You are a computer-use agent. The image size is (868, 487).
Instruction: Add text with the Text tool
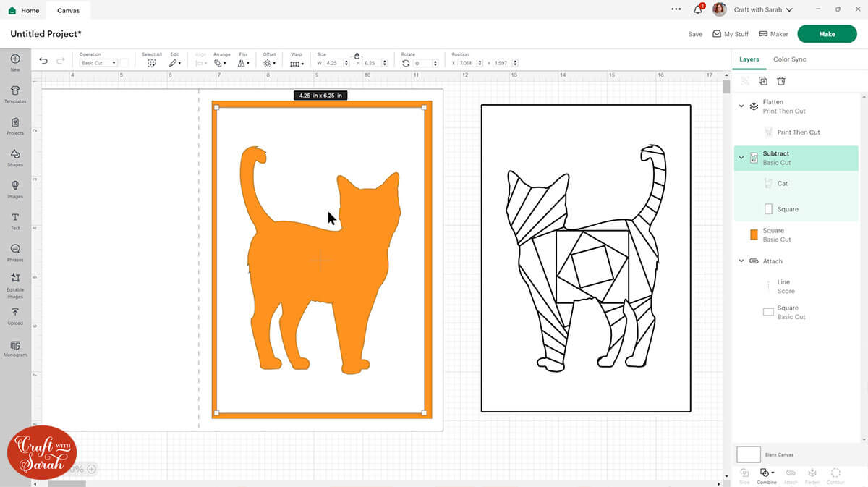coord(15,221)
